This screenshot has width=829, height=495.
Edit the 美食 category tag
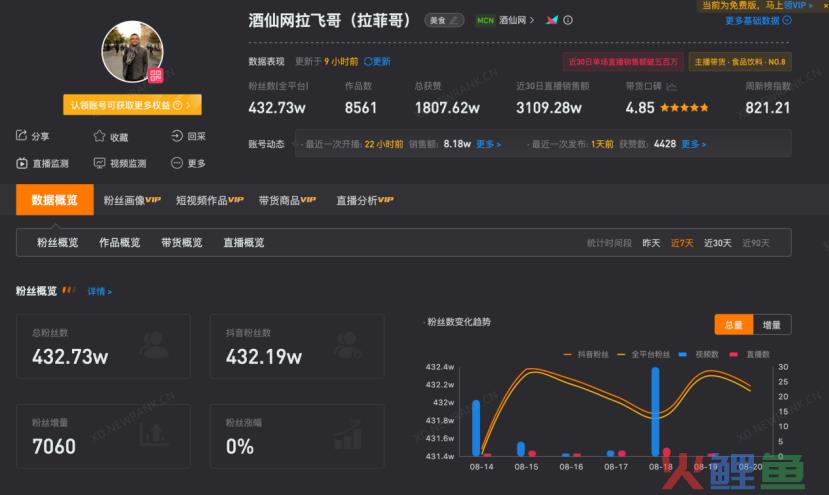(444, 20)
